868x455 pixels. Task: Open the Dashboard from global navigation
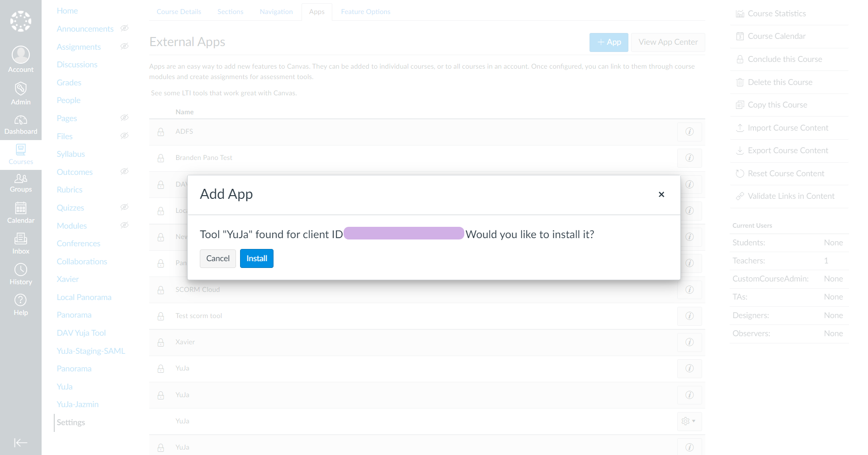click(x=21, y=125)
